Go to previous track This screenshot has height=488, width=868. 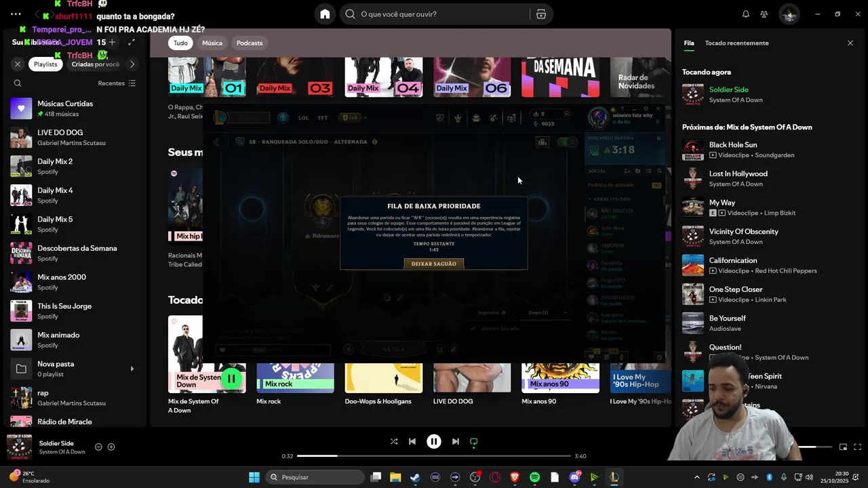tap(412, 441)
